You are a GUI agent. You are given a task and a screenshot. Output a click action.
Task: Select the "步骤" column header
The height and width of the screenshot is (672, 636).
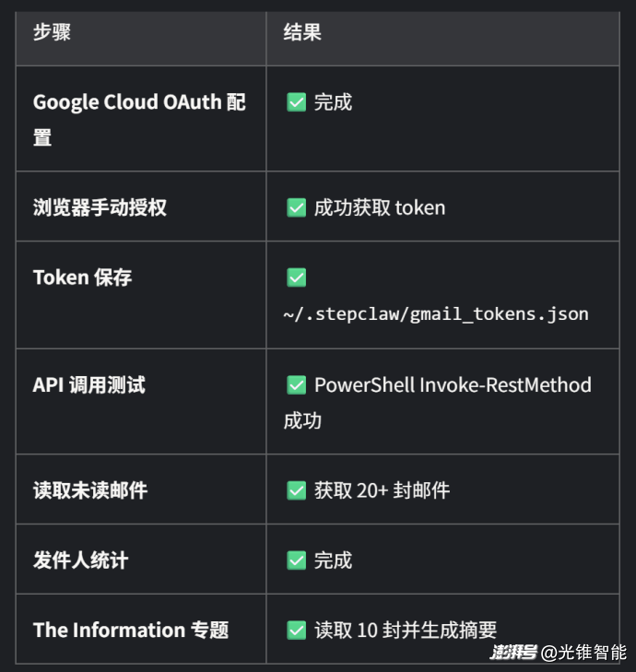52,32
